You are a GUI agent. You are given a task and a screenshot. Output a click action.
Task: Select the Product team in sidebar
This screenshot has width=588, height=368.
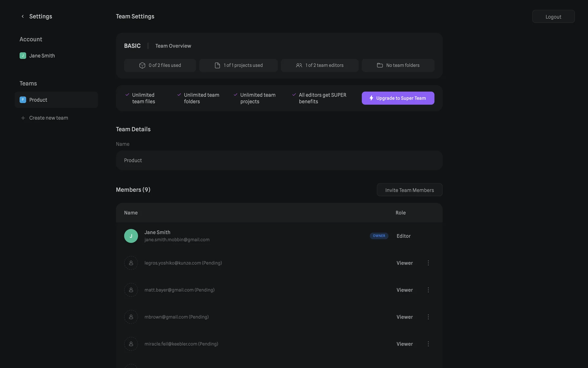click(56, 100)
